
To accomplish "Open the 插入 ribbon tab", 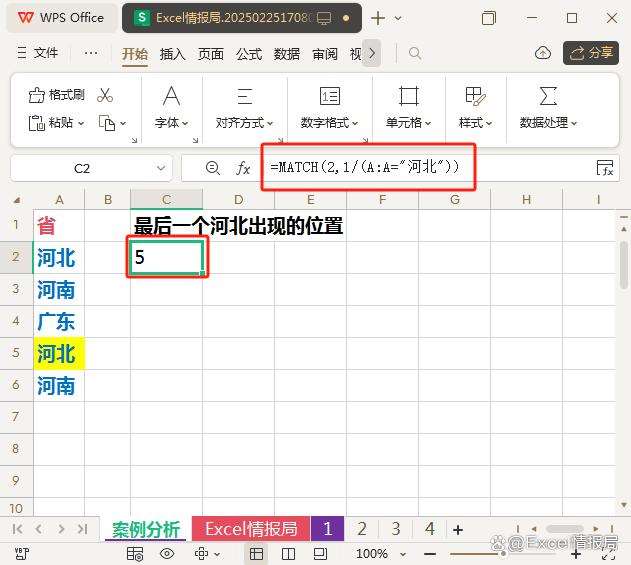I will (172, 54).
